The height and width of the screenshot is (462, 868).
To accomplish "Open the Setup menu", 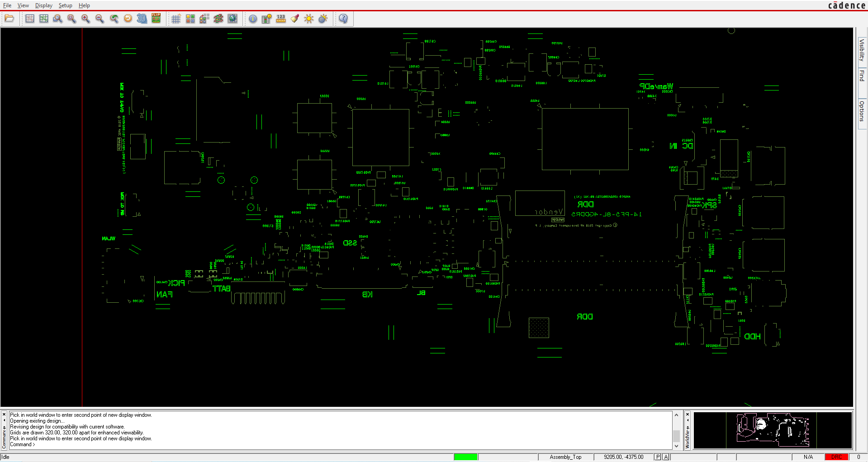I will 65,5.
